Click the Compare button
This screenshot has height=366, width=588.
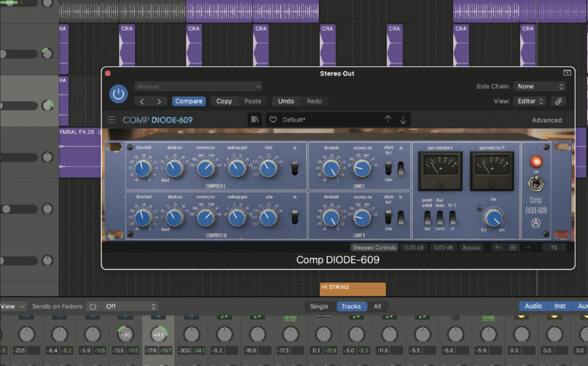tap(189, 101)
